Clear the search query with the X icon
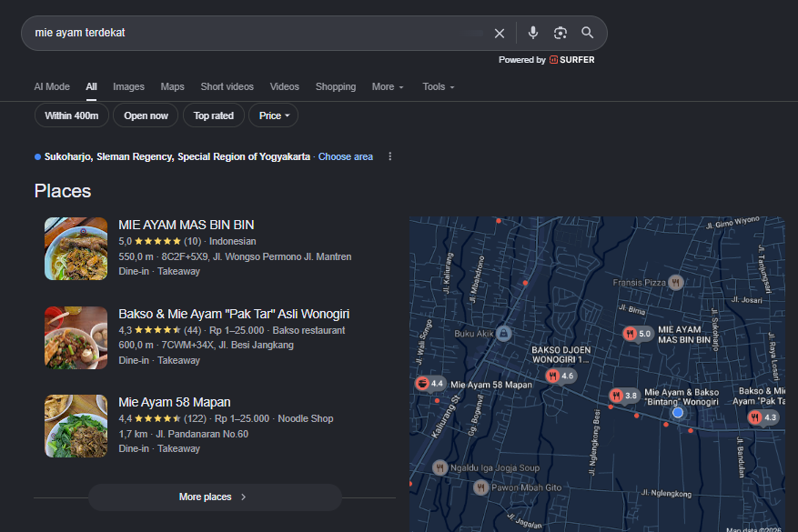Viewport: 798px width, 532px height. click(500, 33)
